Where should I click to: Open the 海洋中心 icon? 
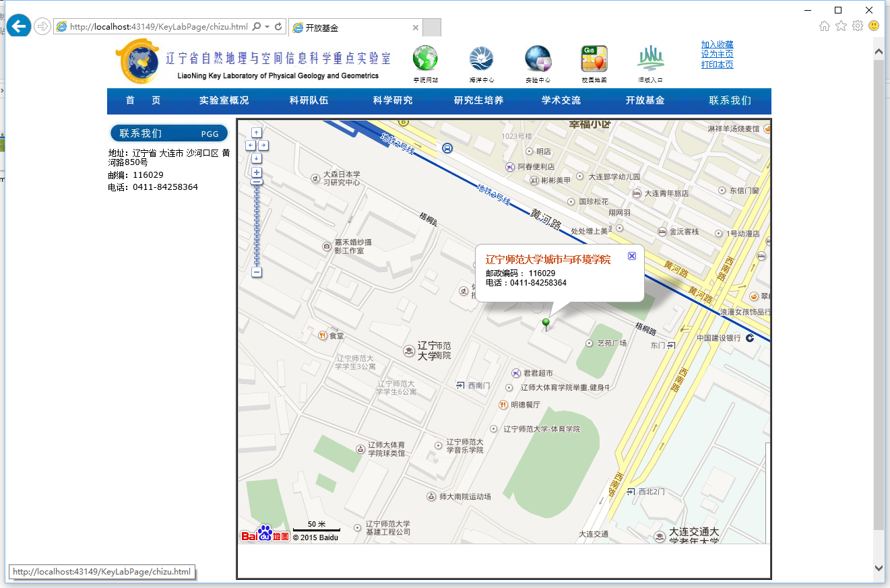[x=482, y=59]
